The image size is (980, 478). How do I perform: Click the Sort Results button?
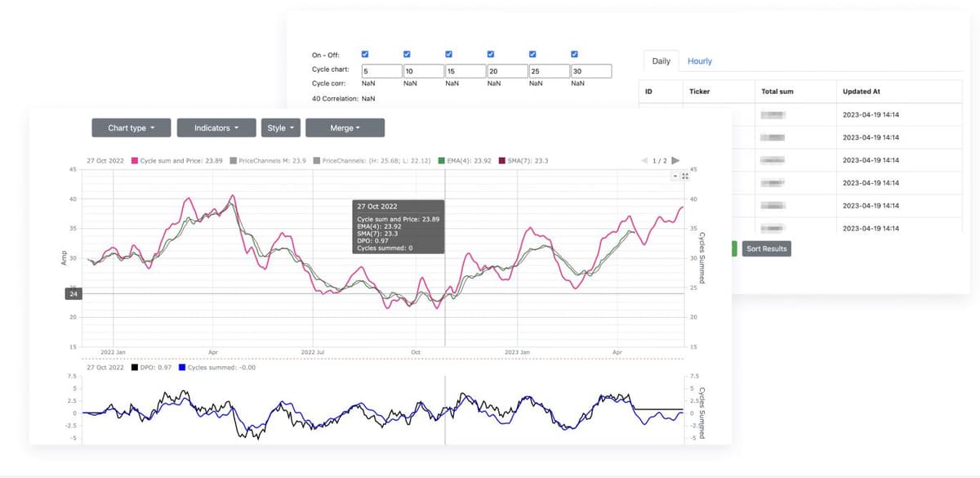[x=766, y=248]
